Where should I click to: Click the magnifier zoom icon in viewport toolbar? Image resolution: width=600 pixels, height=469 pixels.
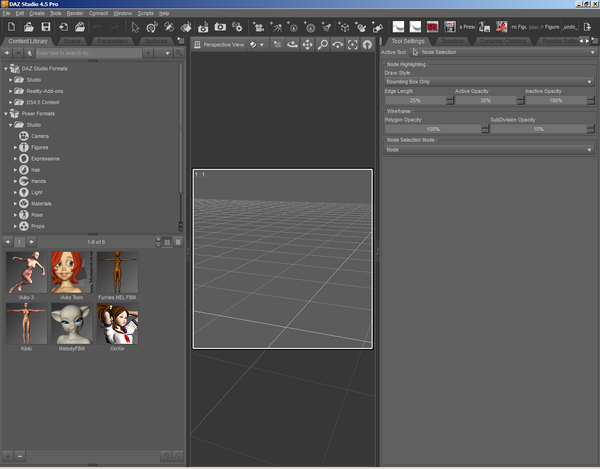click(323, 45)
